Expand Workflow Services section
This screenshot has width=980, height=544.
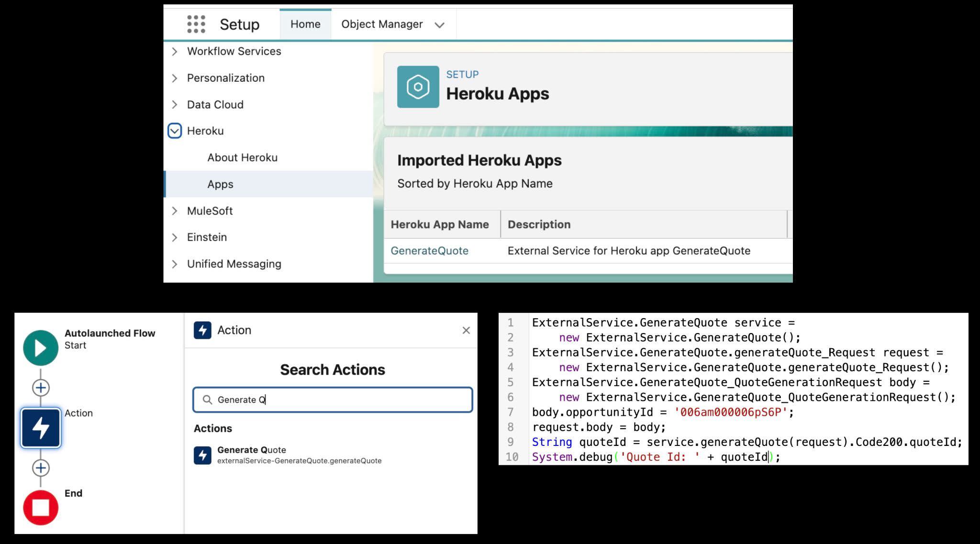pyautogui.click(x=175, y=51)
